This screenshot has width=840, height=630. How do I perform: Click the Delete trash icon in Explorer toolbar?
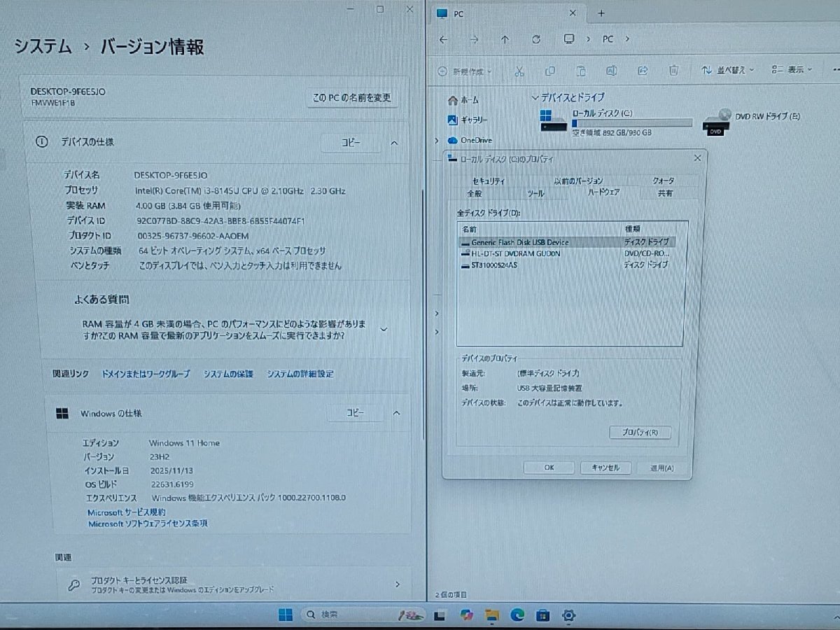(673, 71)
